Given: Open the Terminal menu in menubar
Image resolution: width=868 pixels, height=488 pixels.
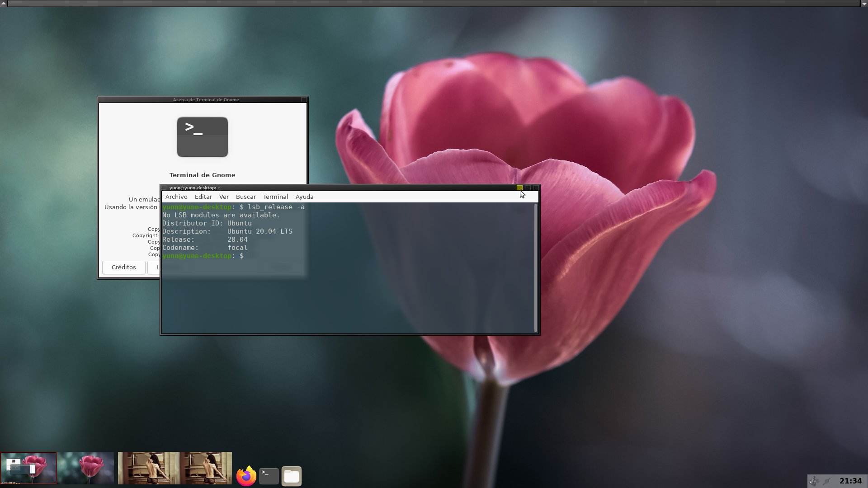Looking at the screenshot, I should pos(275,197).
